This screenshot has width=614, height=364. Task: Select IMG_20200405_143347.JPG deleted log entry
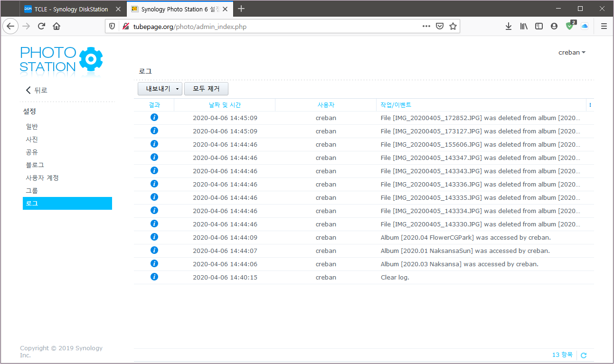click(364, 158)
